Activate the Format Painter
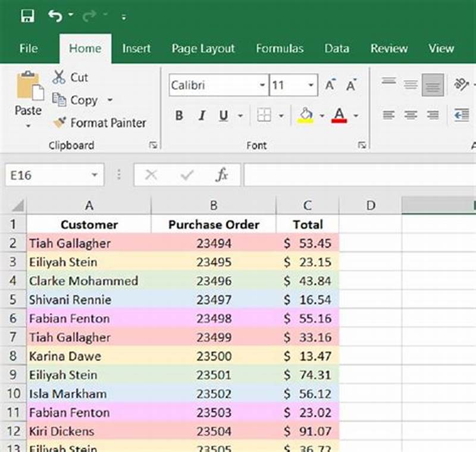The image size is (476, 452). coord(100,123)
